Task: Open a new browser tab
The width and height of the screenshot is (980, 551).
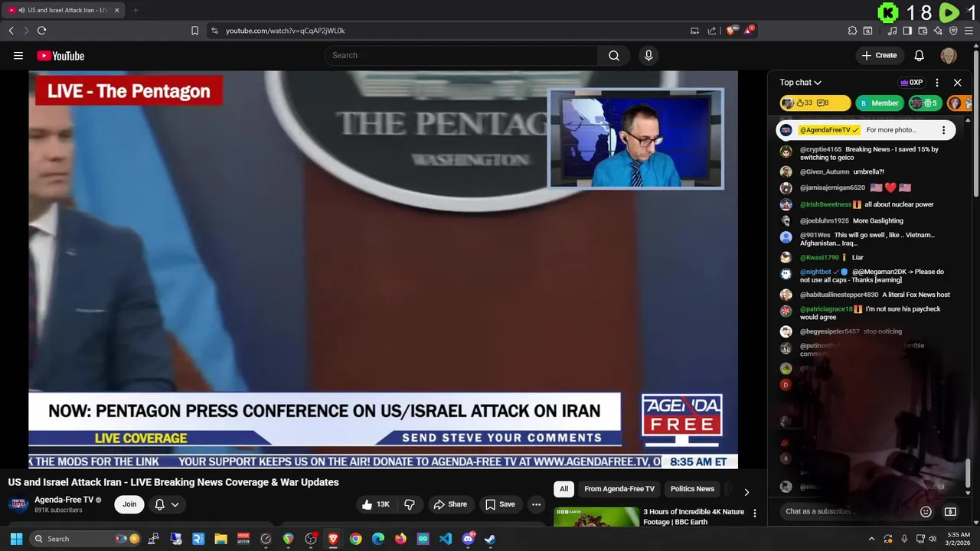Action: coord(136,10)
